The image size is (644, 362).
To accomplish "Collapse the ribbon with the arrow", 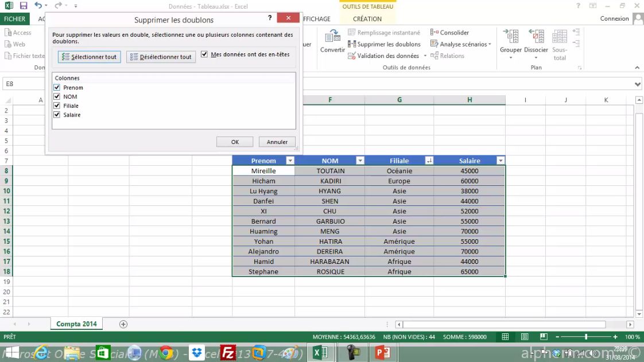I will coord(637,68).
